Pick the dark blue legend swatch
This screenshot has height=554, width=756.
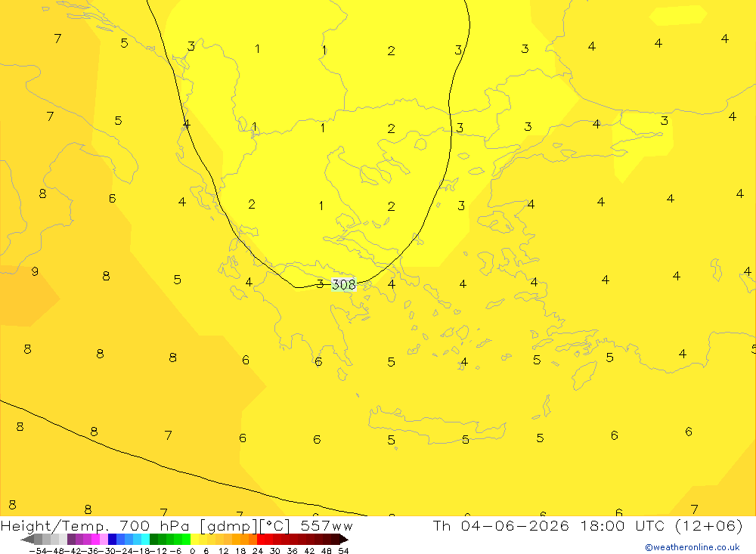[x=112, y=540]
